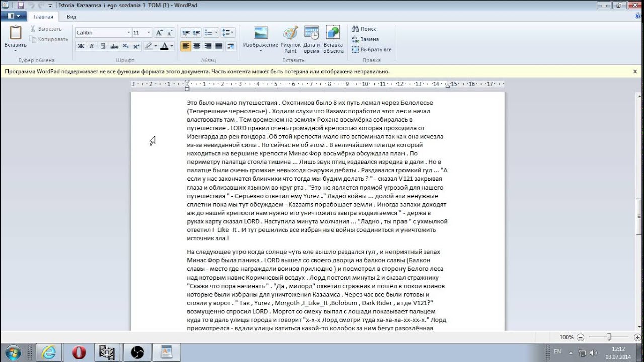Viewport: 644px width, 362px height.
Task: Click the zoom out minus button
Action: coord(581,337)
